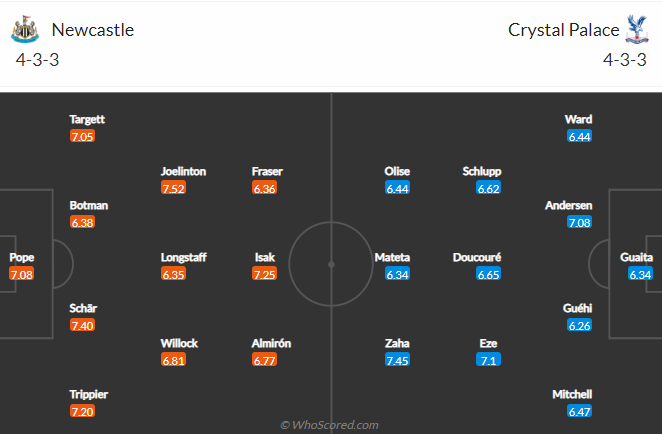The image size is (662, 434).
Task: Select Joelinton's 7.52 rating badge
Action: point(173,188)
